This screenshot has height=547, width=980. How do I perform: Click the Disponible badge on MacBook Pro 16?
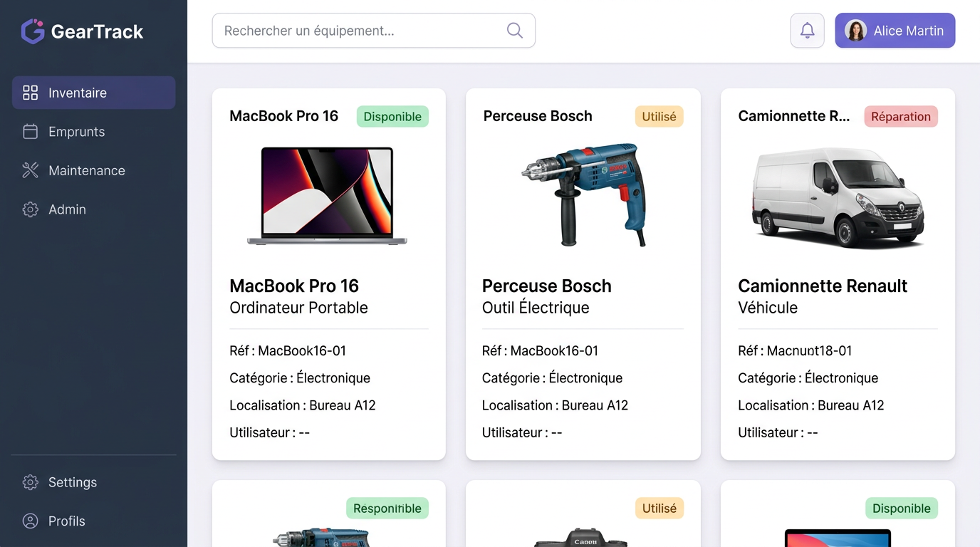click(x=392, y=117)
